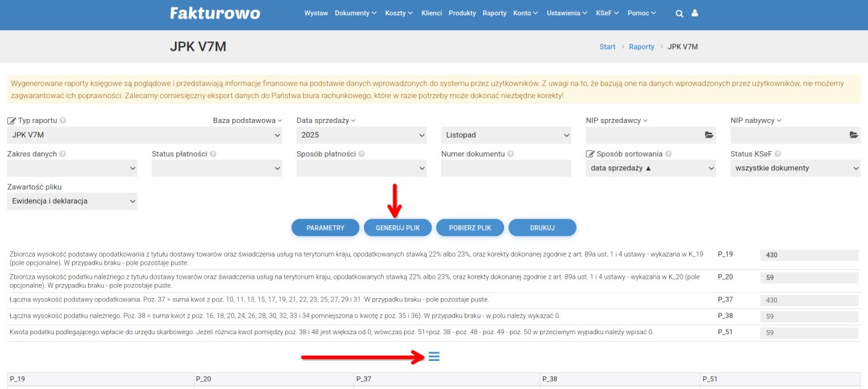Click the hamburger menu icon below the summary
The height and width of the screenshot is (389, 868).
pos(434,357)
